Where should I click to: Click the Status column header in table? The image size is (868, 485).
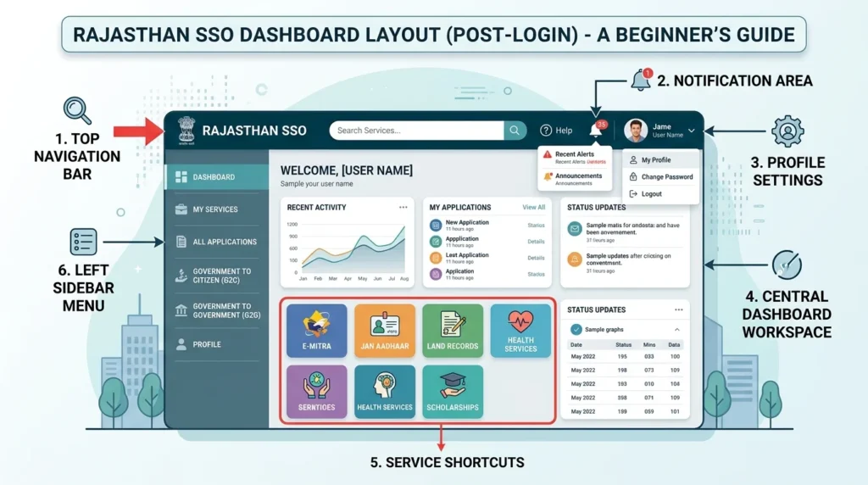623,344
